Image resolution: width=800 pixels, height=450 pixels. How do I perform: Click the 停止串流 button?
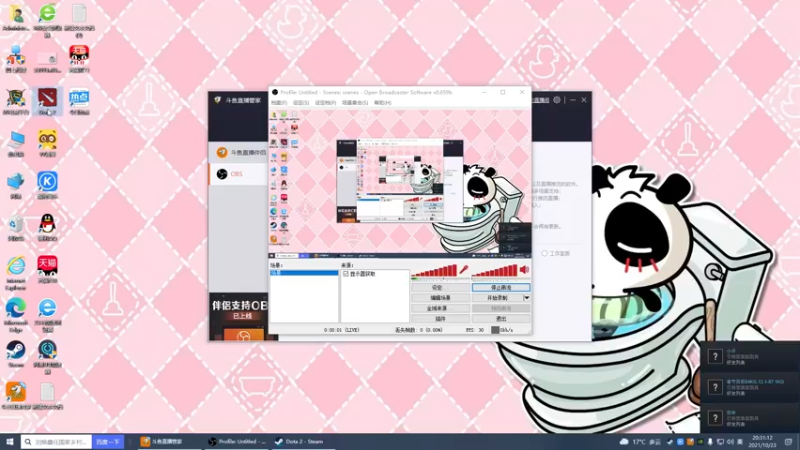point(501,287)
